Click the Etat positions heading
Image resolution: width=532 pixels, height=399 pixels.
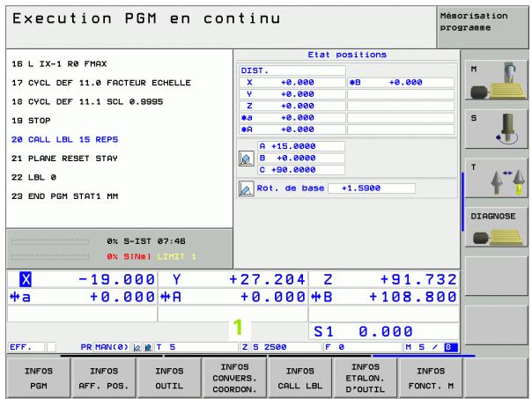(347, 55)
